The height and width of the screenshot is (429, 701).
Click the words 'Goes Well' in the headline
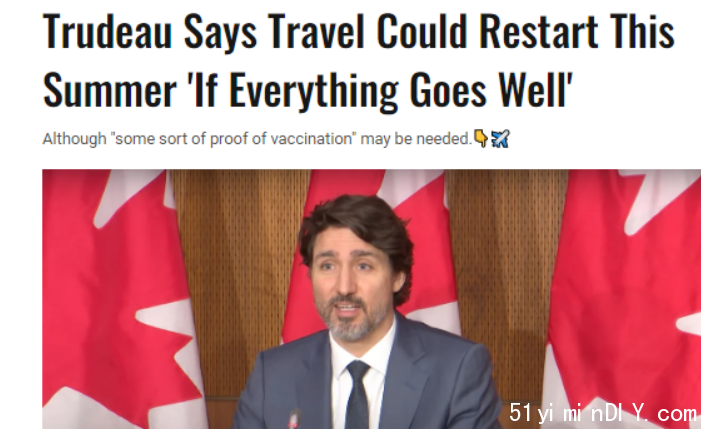pyautogui.click(x=491, y=90)
